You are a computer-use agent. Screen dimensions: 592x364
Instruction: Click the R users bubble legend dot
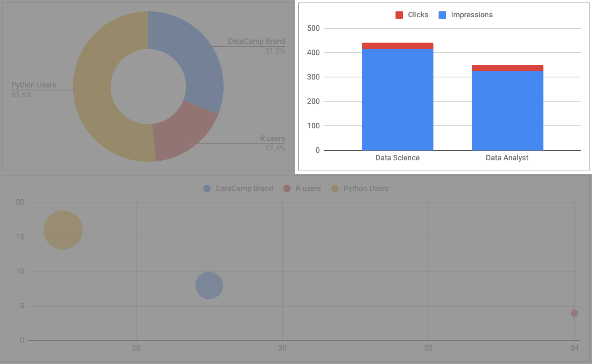tap(287, 189)
